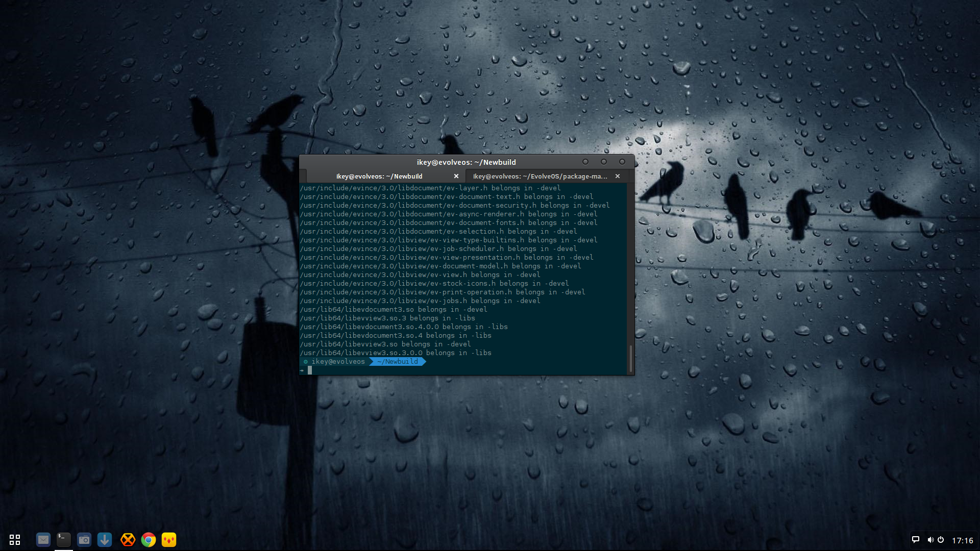This screenshot has height=551, width=980.
Task: Open Google Chrome from the panel
Action: pos(149,540)
